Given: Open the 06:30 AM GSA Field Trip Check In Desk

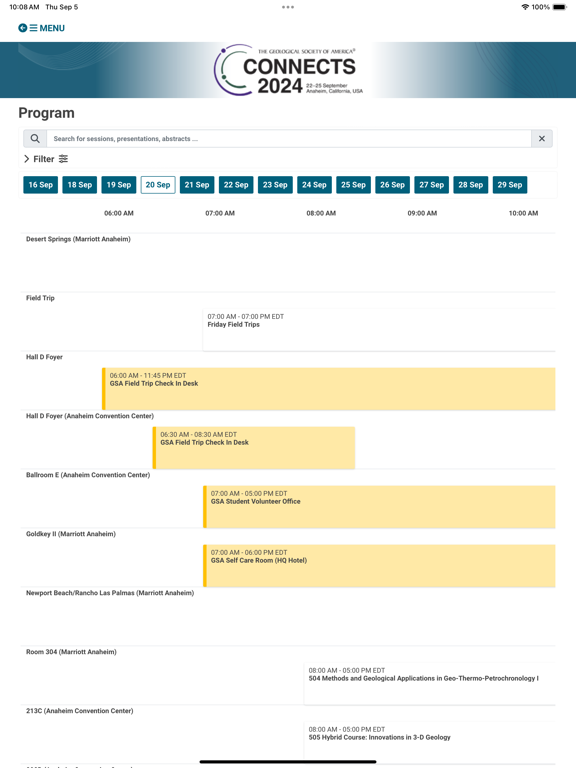Looking at the screenshot, I should [254, 448].
